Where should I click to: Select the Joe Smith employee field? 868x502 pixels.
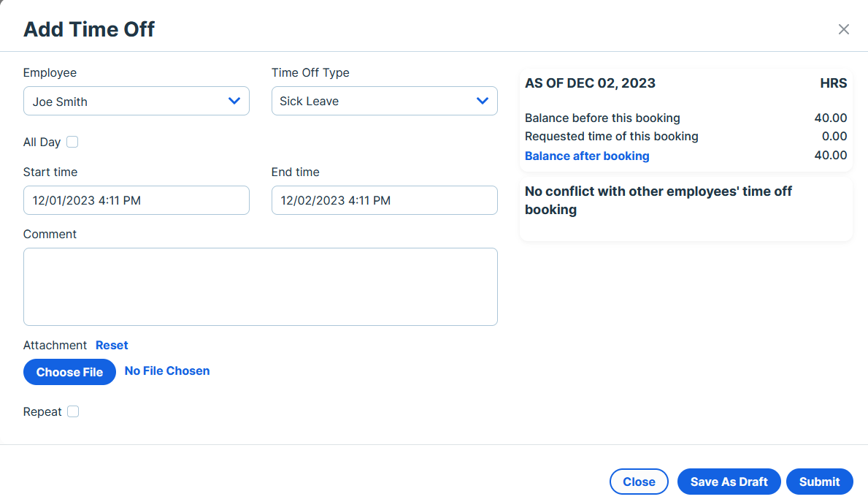click(137, 101)
